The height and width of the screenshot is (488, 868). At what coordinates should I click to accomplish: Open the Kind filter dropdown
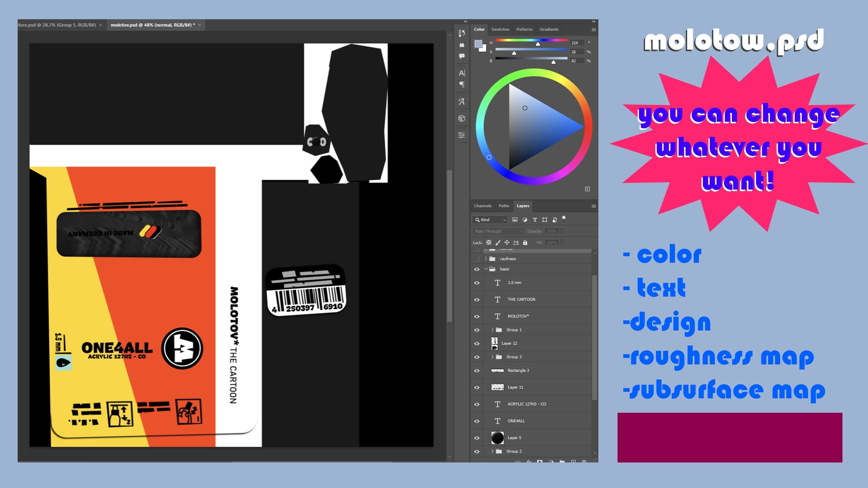[490, 220]
